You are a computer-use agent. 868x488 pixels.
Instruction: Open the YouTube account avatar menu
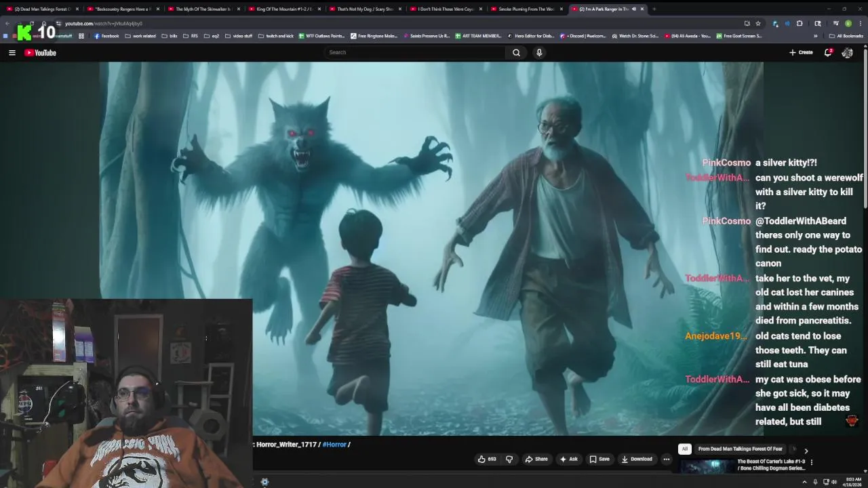[847, 52]
